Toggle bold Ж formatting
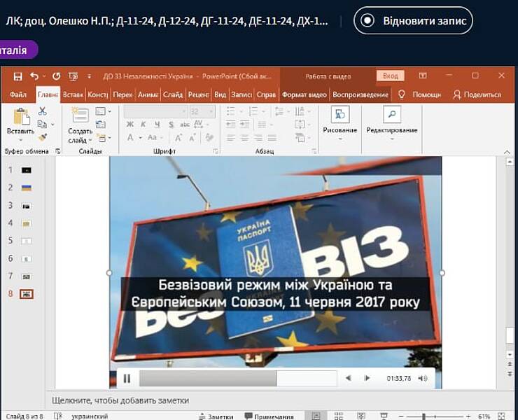 pos(130,125)
